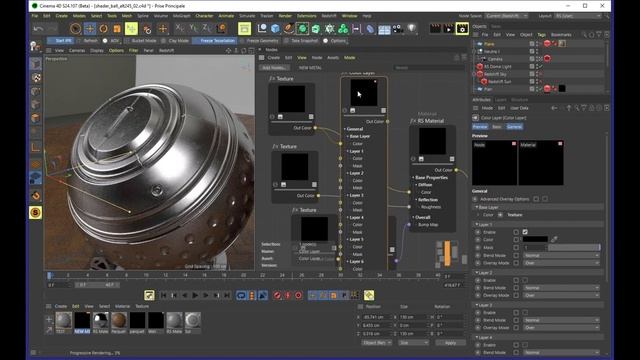Click the light bulb icon in toolbar

coord(411,29)
